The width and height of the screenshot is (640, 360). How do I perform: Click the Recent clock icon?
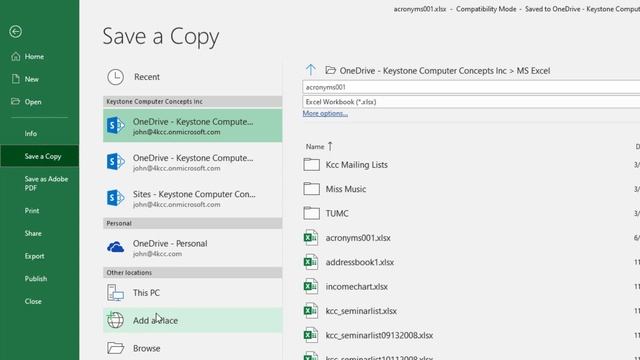pos(116,77)
